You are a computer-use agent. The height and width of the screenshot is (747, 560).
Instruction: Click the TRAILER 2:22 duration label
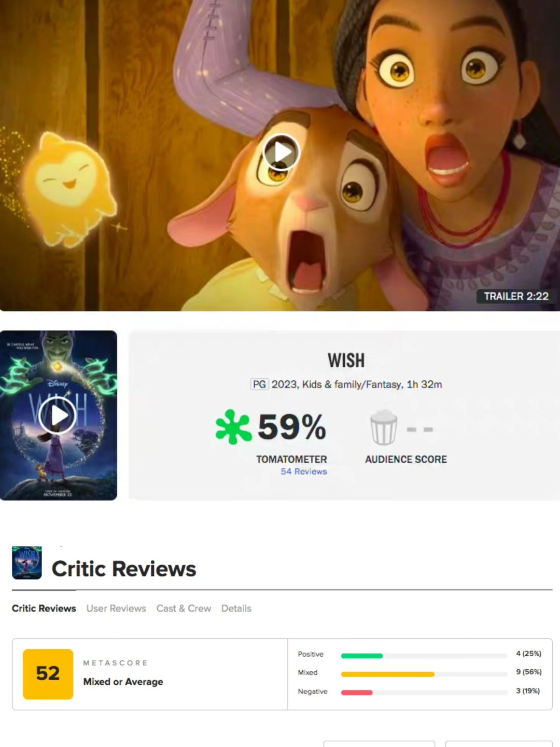tap(516, 296)
